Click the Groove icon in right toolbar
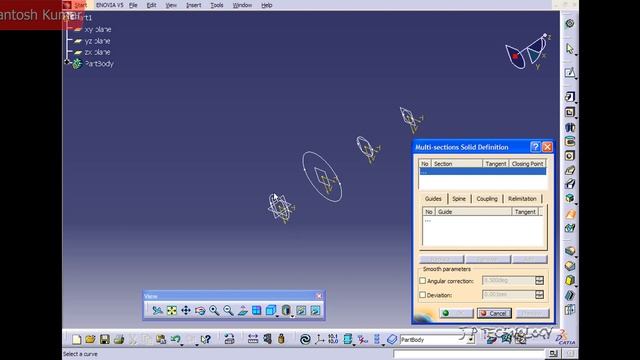The width and height of the screenshot is (640, 360). point(570,141)
